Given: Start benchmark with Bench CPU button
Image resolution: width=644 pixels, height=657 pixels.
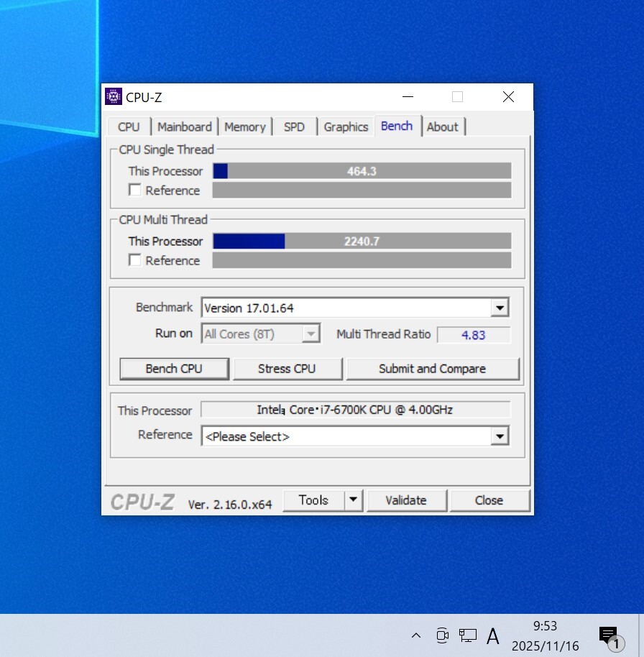Looking at the screenshot, I should [x=174, y=369].
